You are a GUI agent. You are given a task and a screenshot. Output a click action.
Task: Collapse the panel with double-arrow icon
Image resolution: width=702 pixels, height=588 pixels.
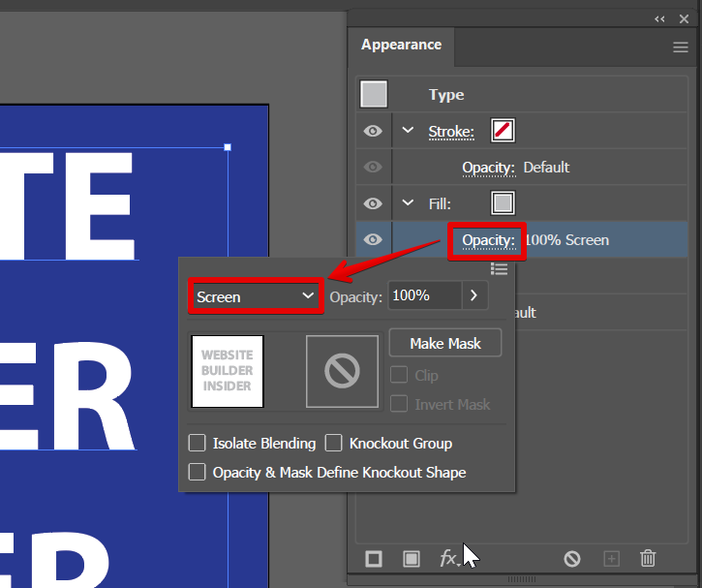[660, 18]
